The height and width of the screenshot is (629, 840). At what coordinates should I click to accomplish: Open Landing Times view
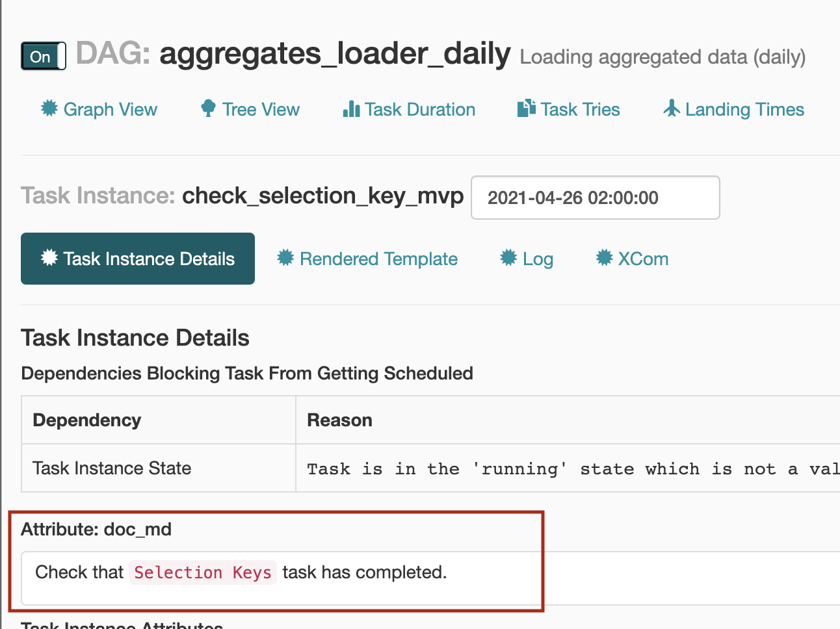click(733, 109)
